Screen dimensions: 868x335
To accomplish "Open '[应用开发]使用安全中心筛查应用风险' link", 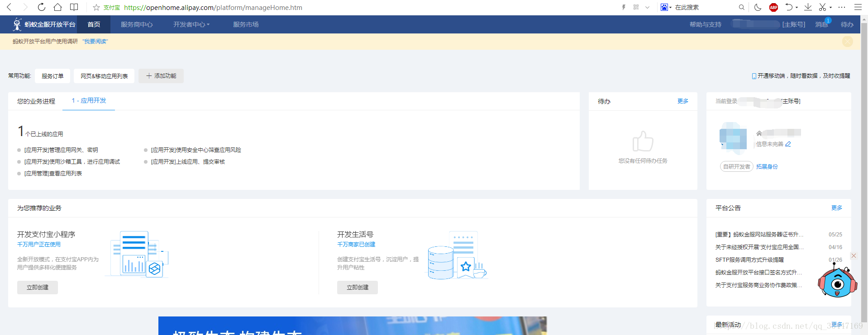I will [x=196, y=150].
